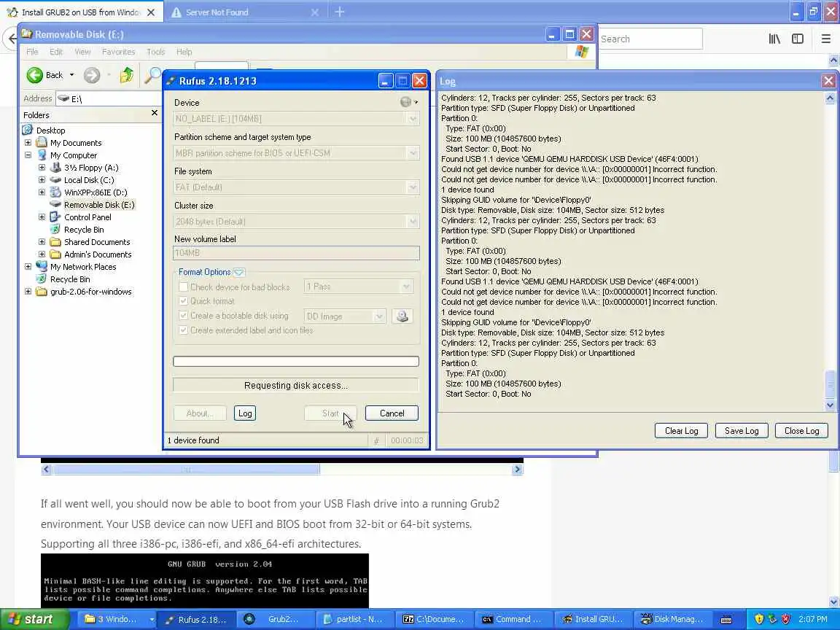Click the Cancel button in Rufus
840x630 pixels.
pyautogui.click(x=392, y=413)
